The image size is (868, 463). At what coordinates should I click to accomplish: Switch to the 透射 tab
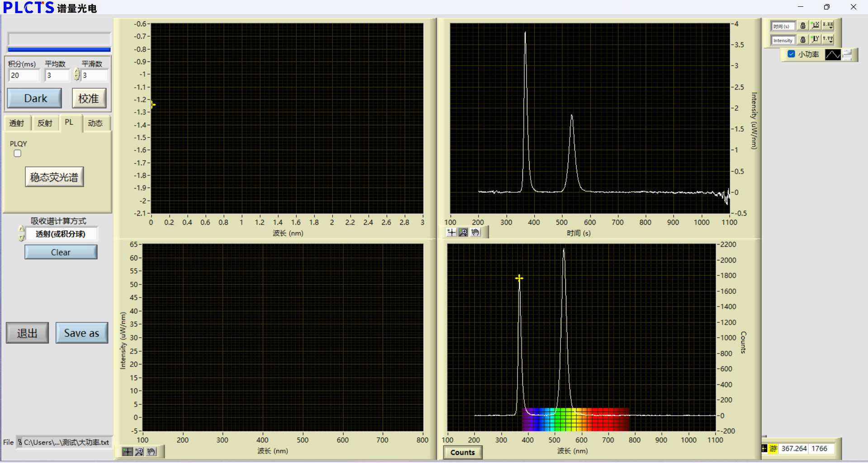(x=17, y=123)
